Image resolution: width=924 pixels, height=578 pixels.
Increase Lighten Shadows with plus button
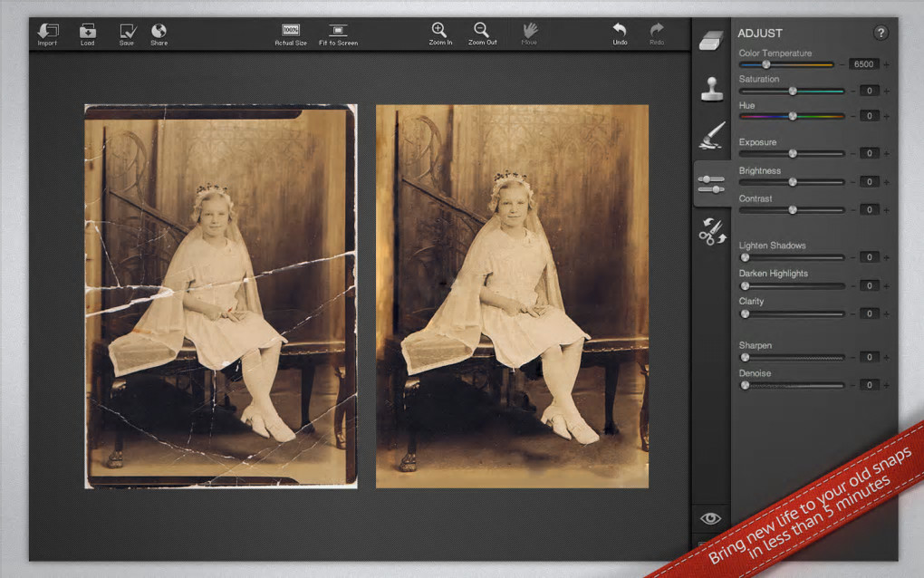tap(886, 258)
